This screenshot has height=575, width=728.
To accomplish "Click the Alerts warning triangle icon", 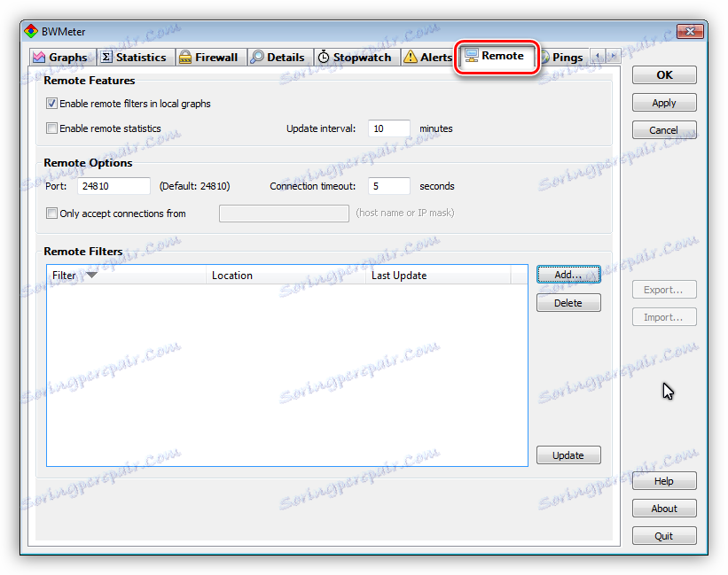I will pyautogui.click(x=410, y=57).
